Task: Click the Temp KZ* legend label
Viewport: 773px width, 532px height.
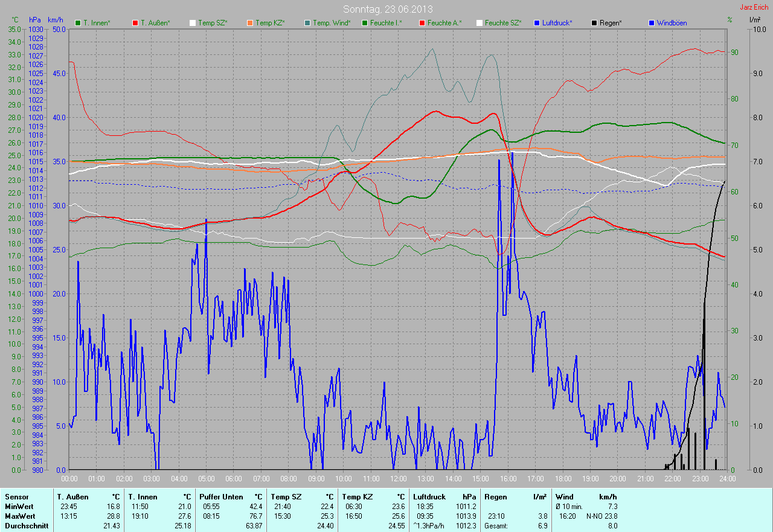Action: click(x=270, y=23)
